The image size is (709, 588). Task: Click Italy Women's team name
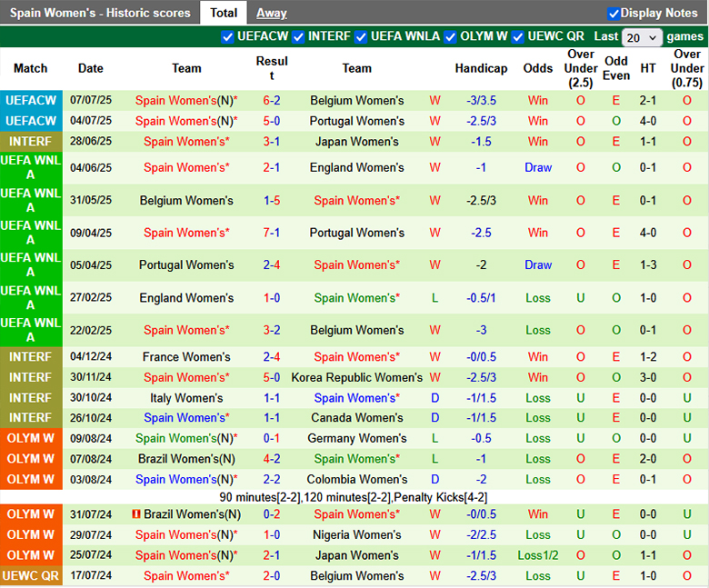(186, 398)
